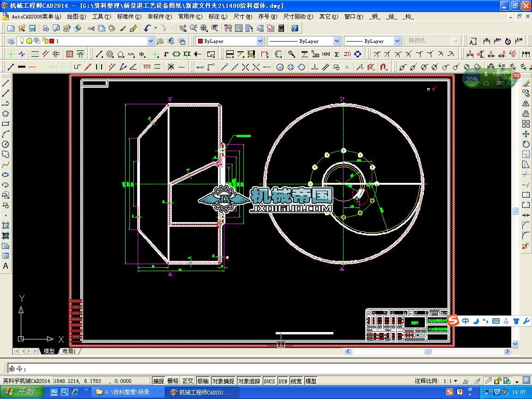Click the Print icon in standard toolbar
The width and height of the screenshot is (532, 399).
tap(46, 28)
